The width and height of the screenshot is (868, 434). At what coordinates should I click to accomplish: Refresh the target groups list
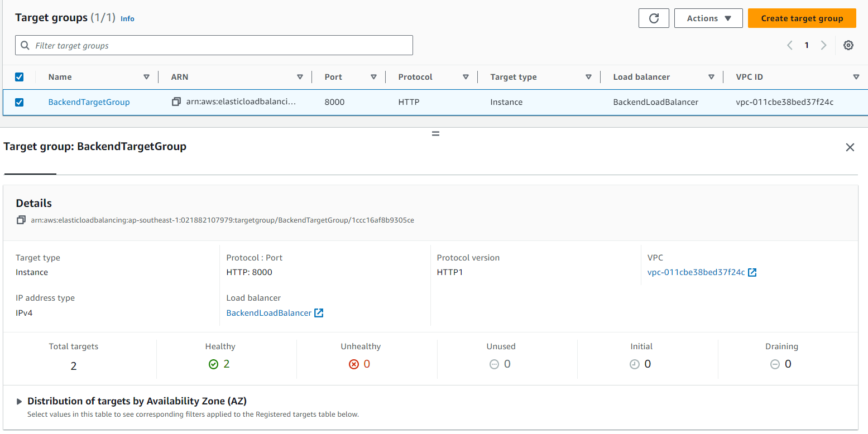click(654, 18)
